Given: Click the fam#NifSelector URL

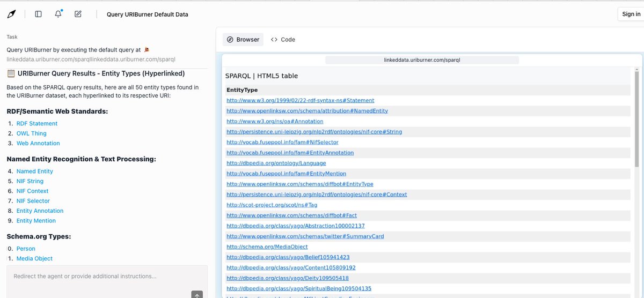Looking at the screenshot, I should (282, 142).
